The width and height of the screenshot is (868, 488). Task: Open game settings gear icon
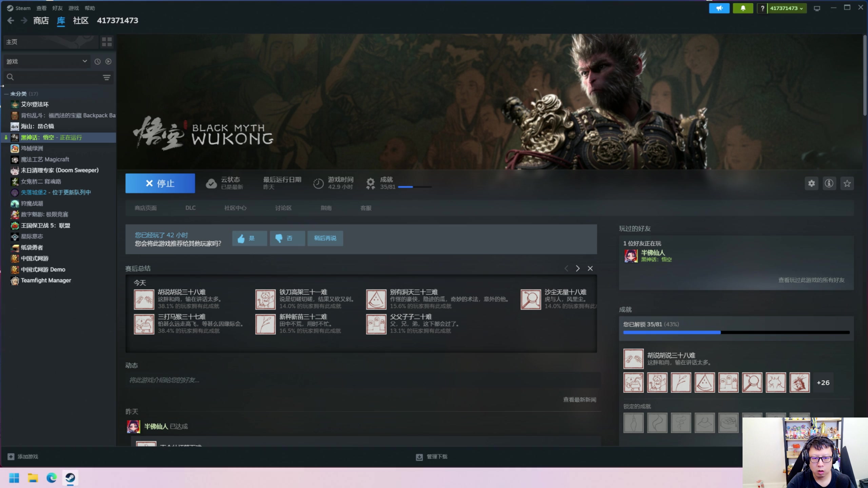(x=811, y=183)
